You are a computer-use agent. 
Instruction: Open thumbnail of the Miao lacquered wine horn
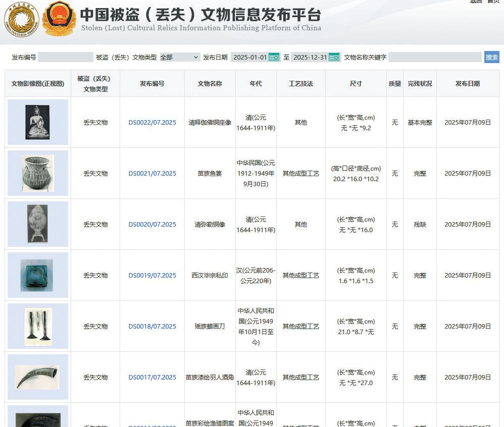point(37,377)
